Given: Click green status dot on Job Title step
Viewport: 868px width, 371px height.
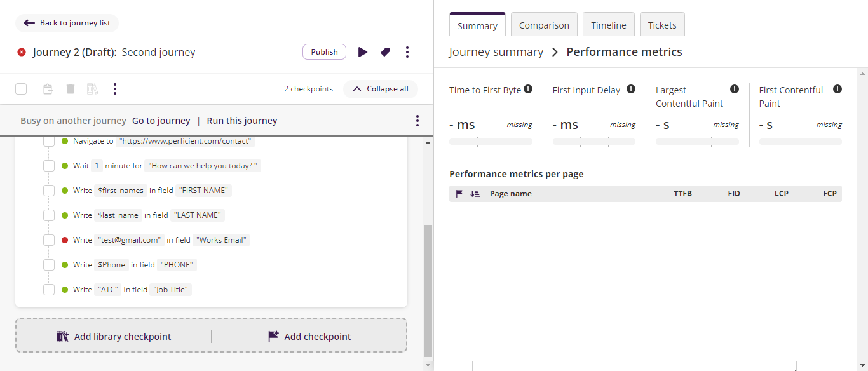Looking at the screenshot, I should pos(65,290).
